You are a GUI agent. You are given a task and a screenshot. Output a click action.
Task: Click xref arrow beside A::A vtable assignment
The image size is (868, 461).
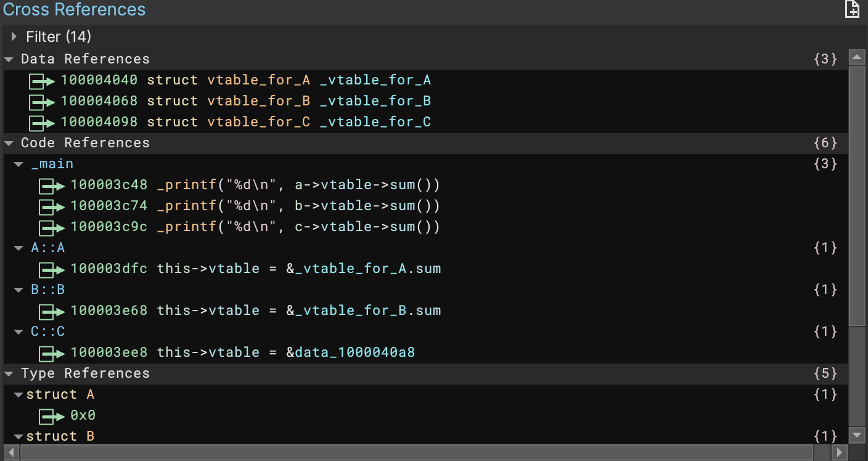coord(51,269)
